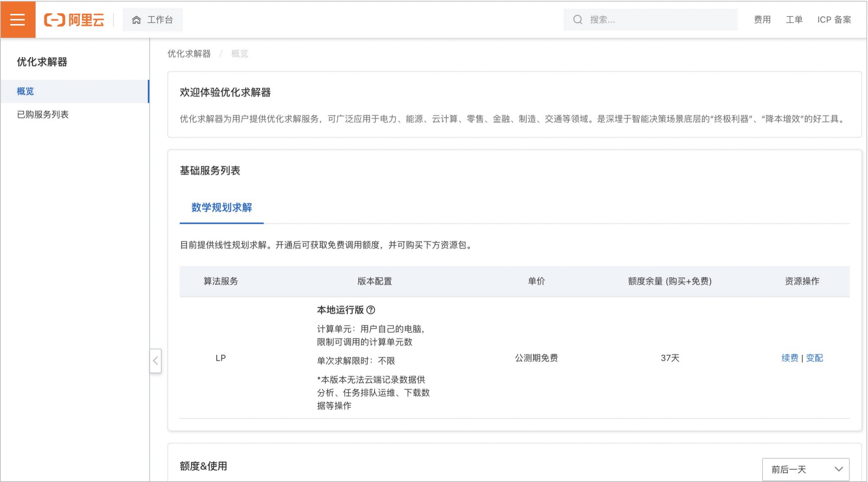Click the 优化求解器 breadcrumb link

(189, 54)
